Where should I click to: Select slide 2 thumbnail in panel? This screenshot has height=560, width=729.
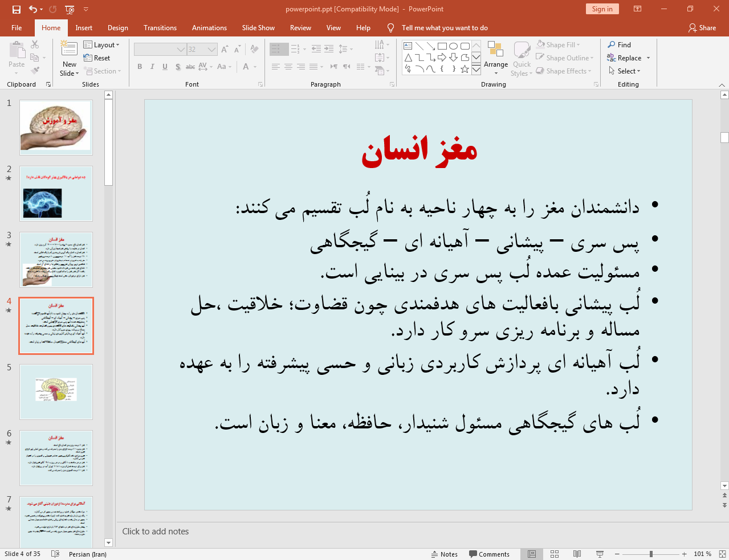[56, 194]
